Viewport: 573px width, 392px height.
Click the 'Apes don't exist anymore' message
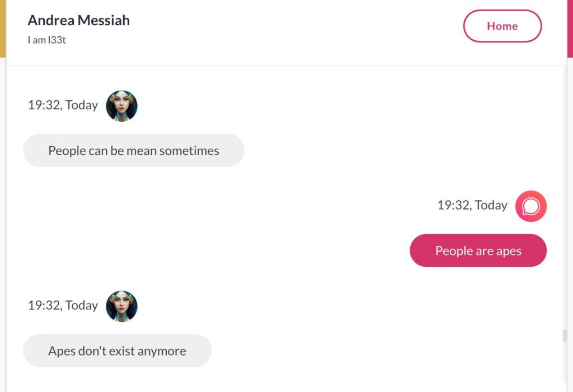click(117, 351)
